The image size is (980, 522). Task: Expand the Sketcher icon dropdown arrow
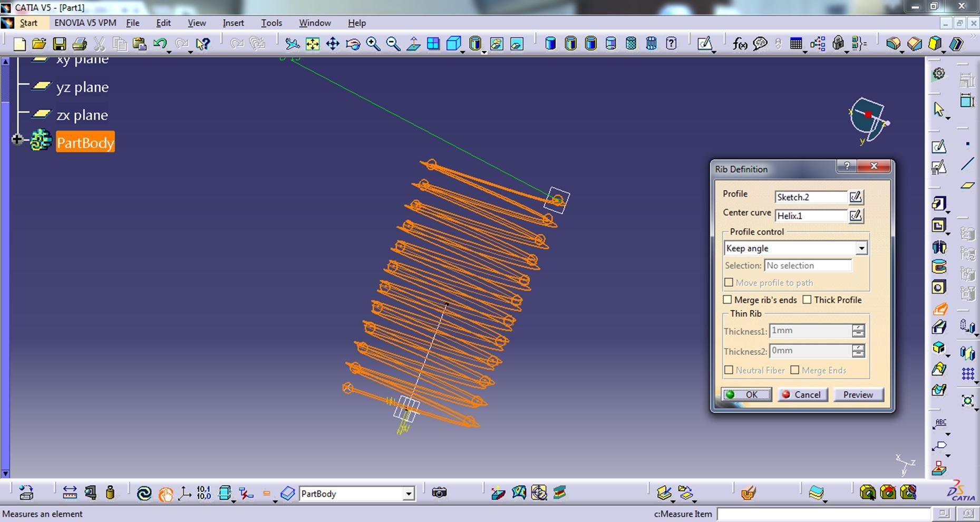click(714, 52)
